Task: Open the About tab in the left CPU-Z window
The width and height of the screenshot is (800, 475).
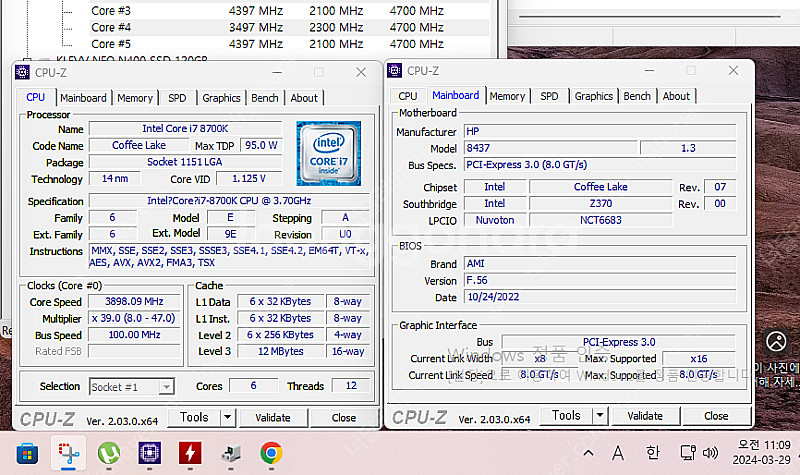Action: [304, 98]
